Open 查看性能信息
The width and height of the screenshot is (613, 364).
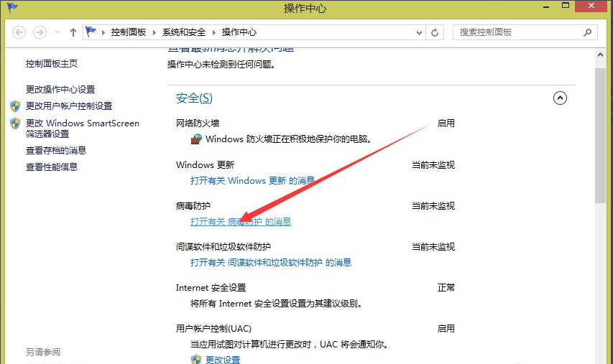pos(52,167)
